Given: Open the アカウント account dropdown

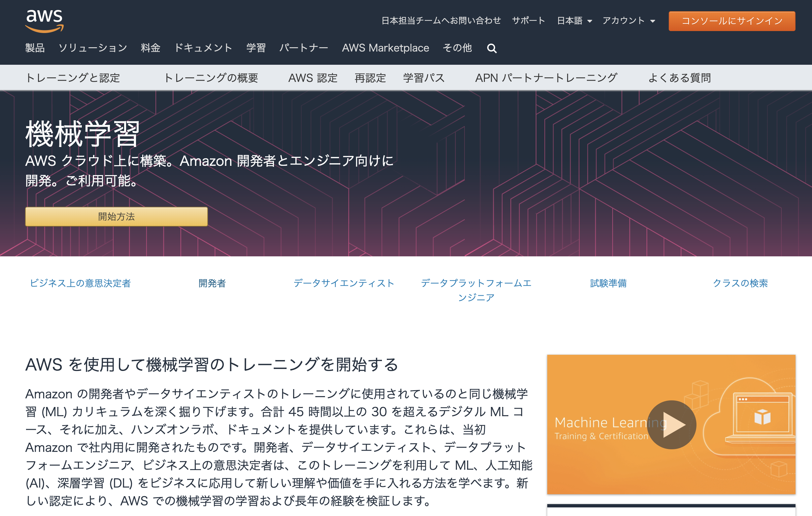Looking at the screenshot, I should (x=628, y=20).
